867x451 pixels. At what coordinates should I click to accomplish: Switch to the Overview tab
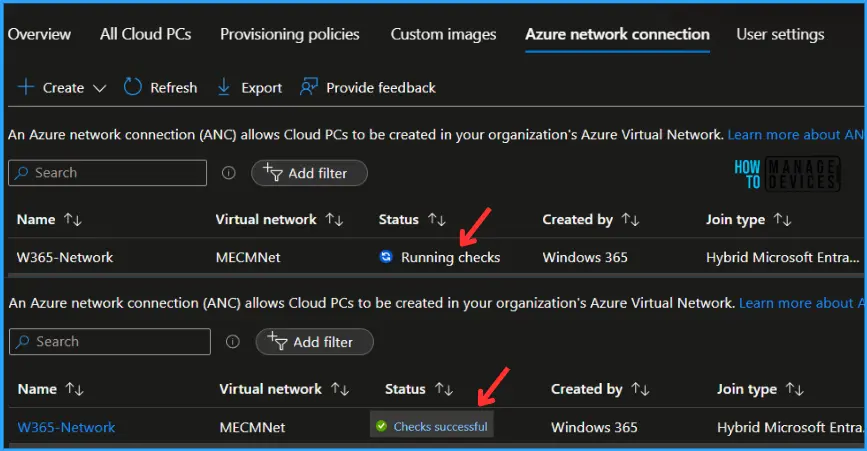39,34
